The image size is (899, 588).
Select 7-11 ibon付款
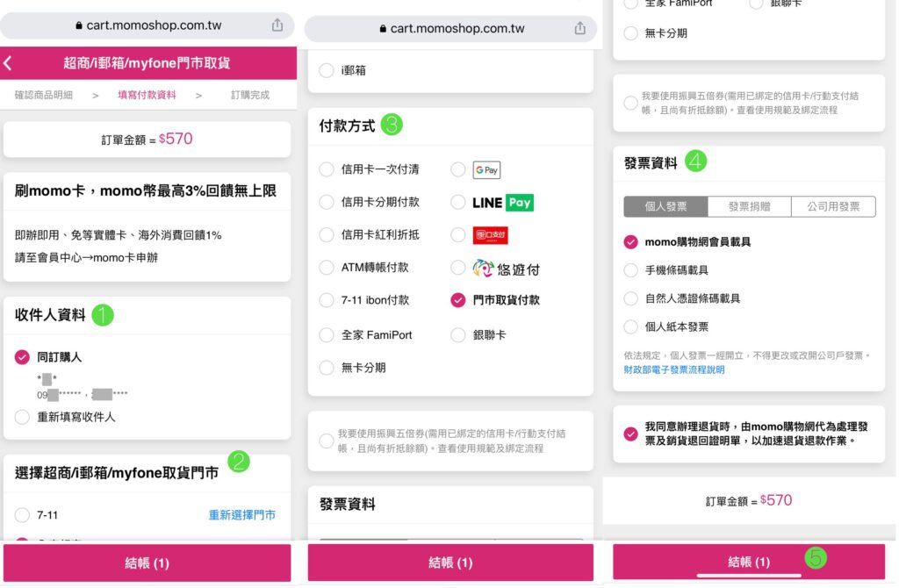point(327,300)
